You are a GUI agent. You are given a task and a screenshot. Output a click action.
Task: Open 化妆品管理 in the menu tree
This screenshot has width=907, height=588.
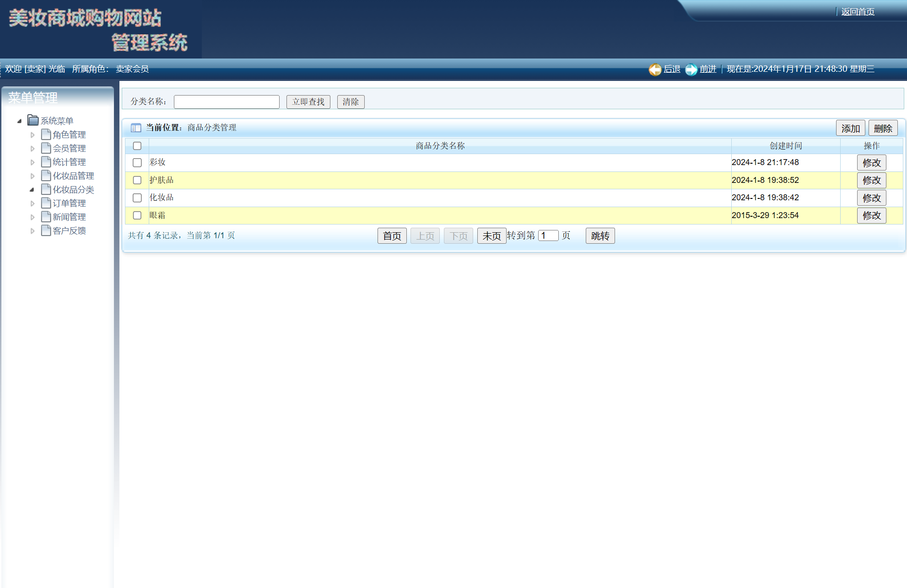[x=73, y=176]
